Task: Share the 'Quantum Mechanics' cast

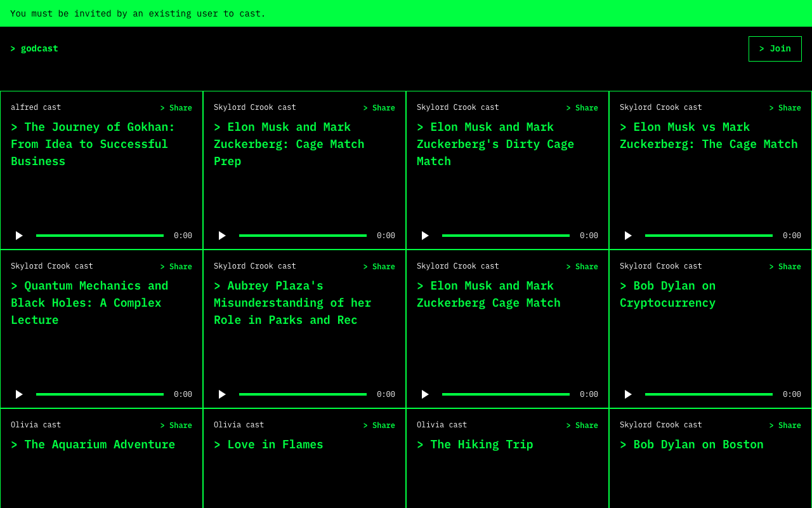Action: tap(176, 267)
